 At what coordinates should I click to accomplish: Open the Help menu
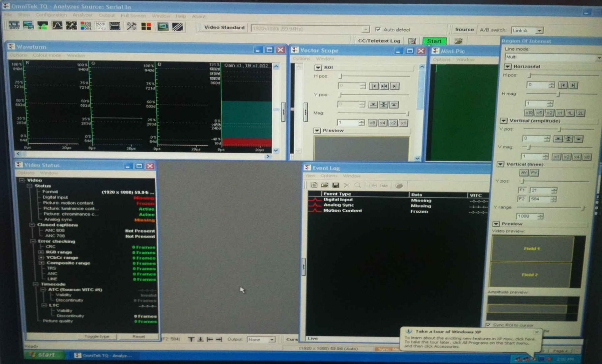point(181,16)
